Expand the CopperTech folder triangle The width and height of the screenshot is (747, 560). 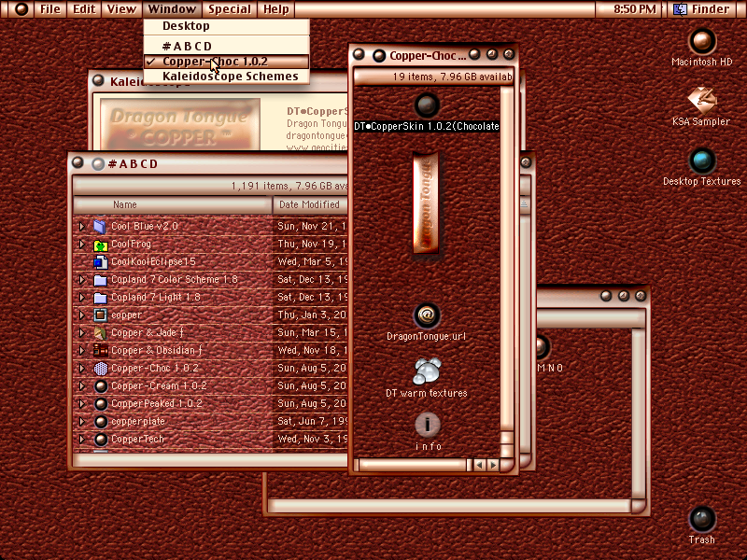click(82, 440)
